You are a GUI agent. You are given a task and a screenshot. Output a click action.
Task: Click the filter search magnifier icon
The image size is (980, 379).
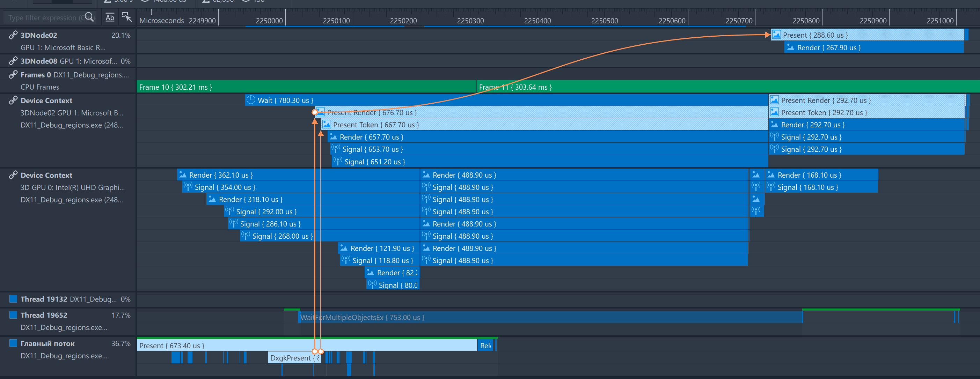89,17
